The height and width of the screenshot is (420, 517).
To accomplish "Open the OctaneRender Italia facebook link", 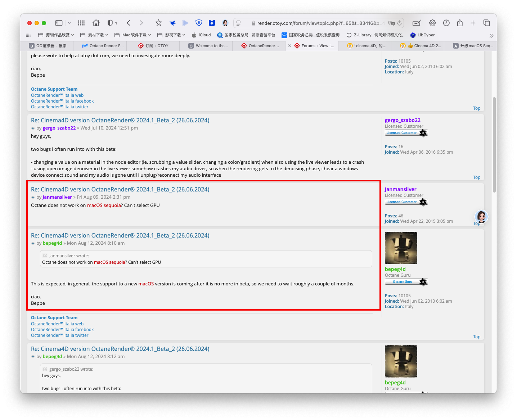I will (62, 330).
